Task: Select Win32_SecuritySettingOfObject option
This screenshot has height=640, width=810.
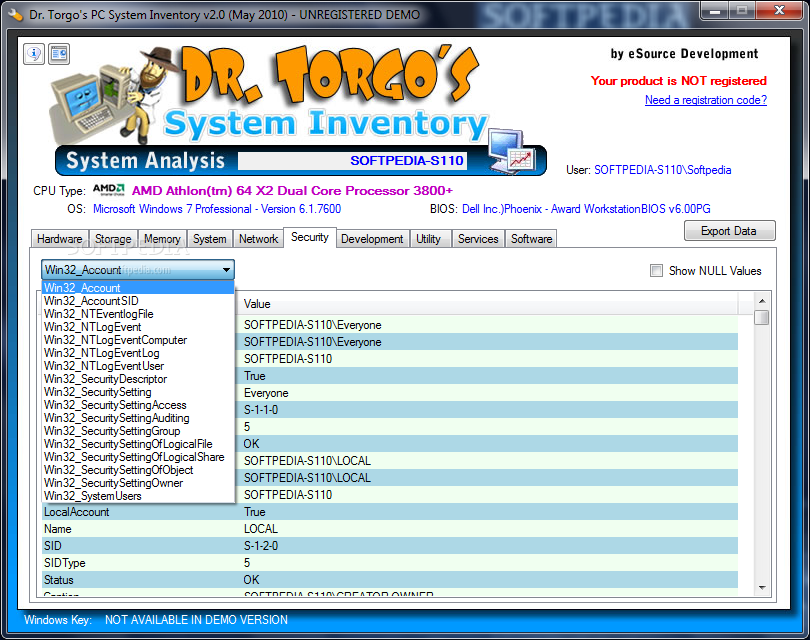Action: click(138, 470)
